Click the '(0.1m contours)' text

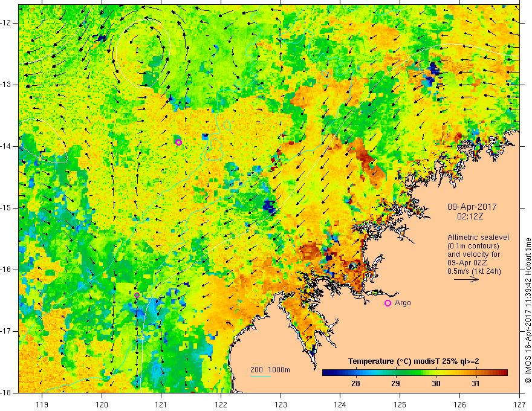pyautogui.click(x=473, y=246)
